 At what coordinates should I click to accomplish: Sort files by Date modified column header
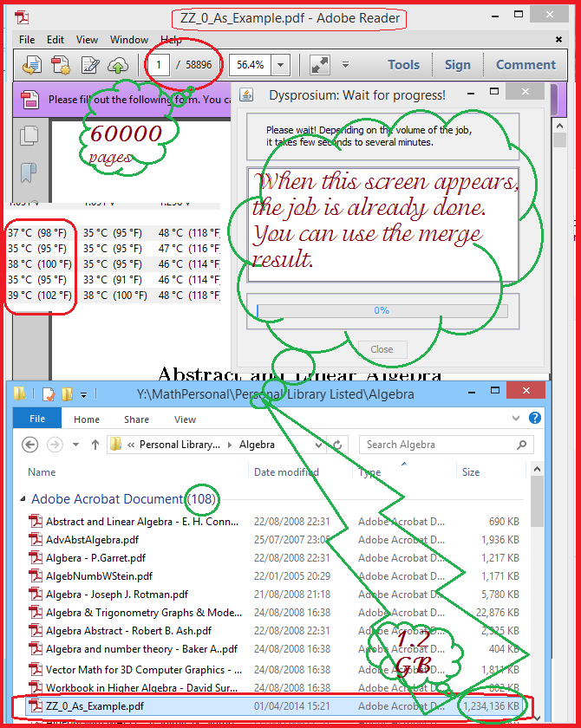286,472
